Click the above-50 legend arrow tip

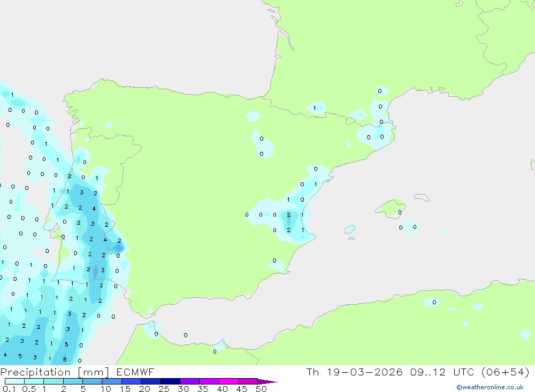pos(268,382)
